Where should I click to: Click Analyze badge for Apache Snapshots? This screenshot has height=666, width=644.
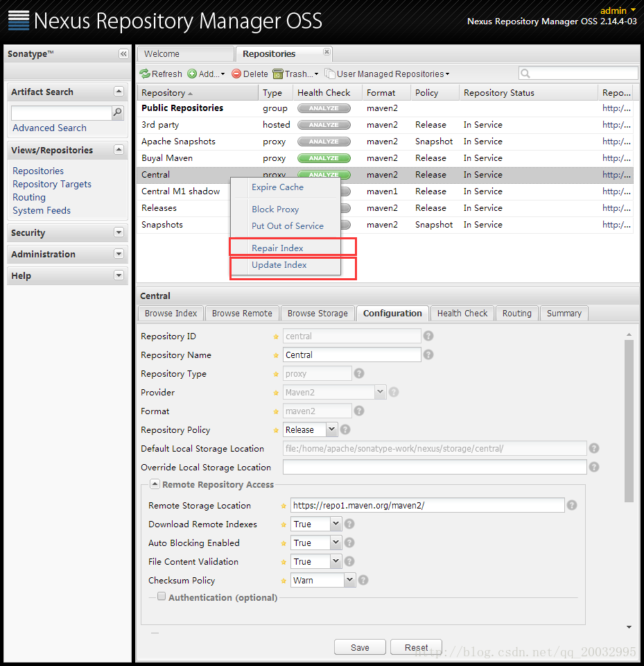click(x=324, y=142)
